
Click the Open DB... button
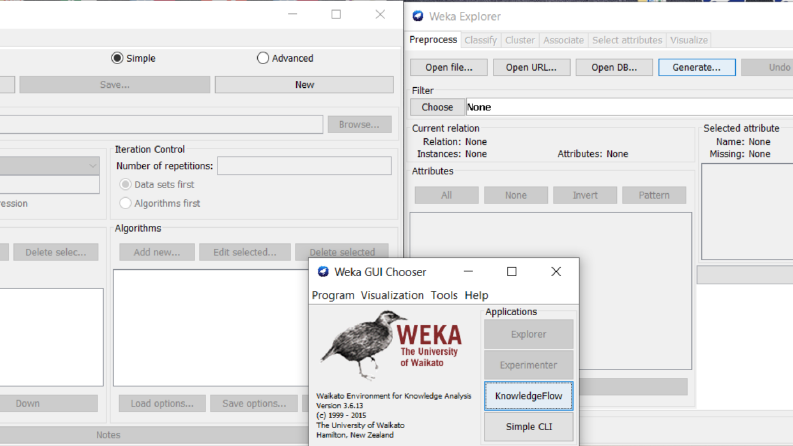[614, 67]
